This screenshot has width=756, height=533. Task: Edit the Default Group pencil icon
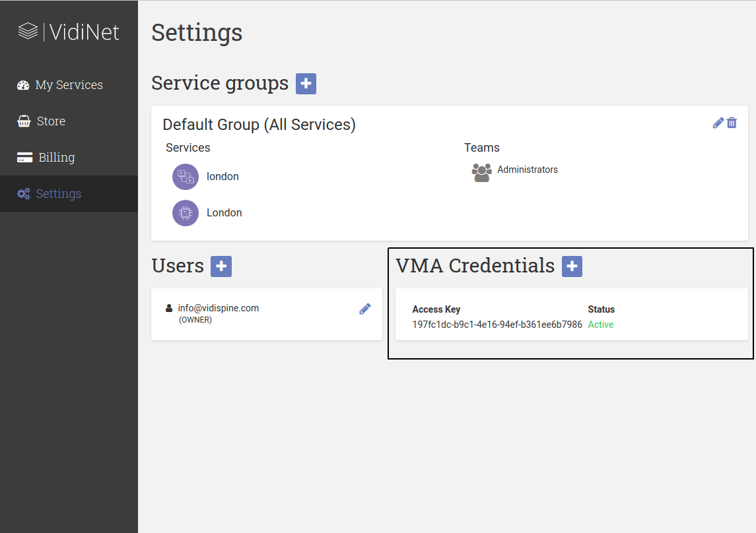point(718,123)
